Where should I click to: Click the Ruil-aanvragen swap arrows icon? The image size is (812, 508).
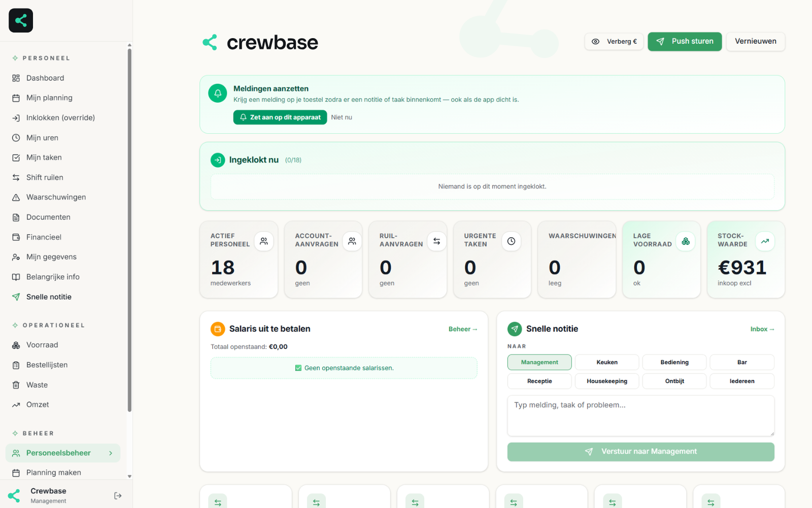coord(436,241)
